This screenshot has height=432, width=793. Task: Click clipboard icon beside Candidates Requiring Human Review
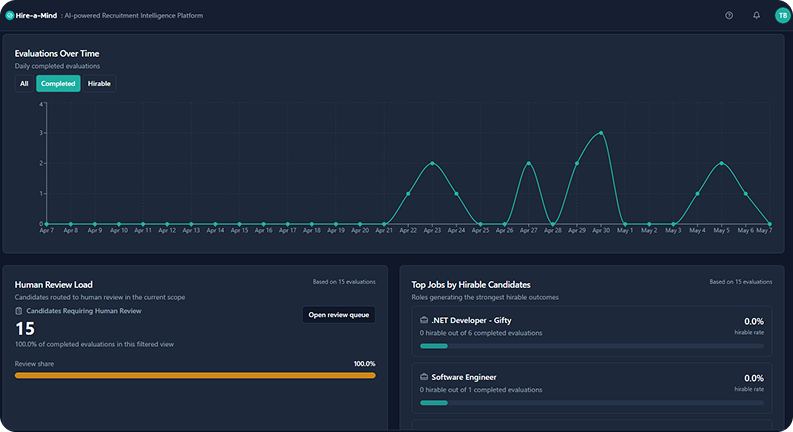[19, 311]
